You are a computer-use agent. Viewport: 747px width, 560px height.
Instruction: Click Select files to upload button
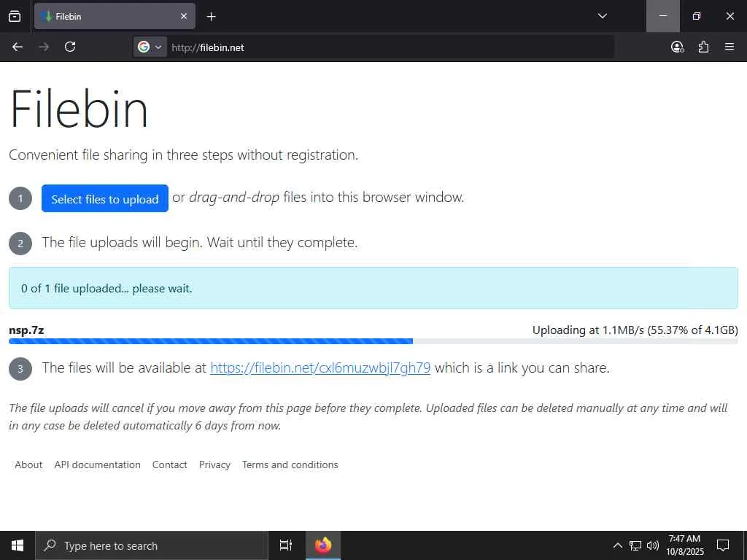tap(105, 198)
